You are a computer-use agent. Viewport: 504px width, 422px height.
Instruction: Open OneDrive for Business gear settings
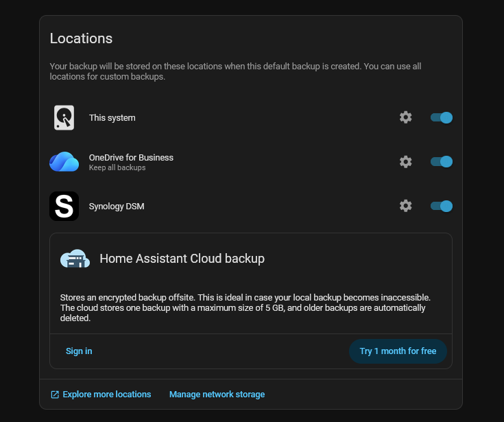point(406,162)
